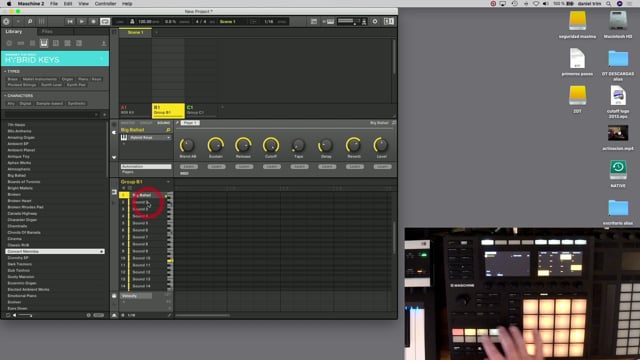Open the File menu in the menu bar
This screenshot has height=360, width=640.
[54, 4]
